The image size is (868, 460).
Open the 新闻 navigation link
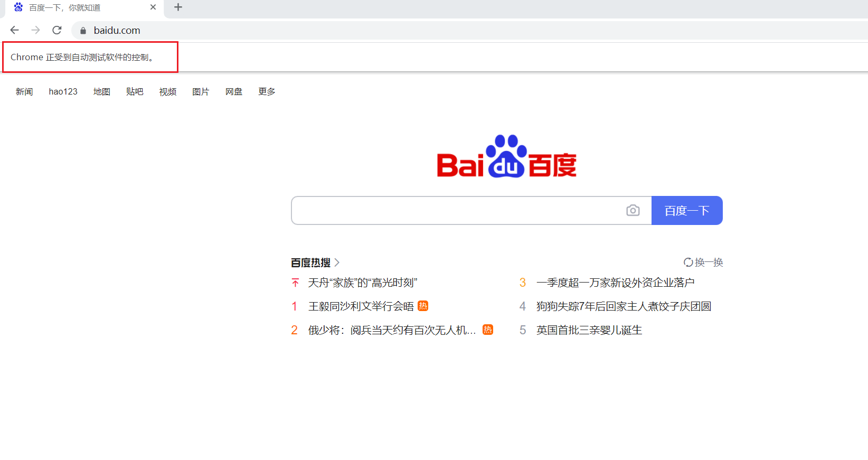tap(24, 92)
